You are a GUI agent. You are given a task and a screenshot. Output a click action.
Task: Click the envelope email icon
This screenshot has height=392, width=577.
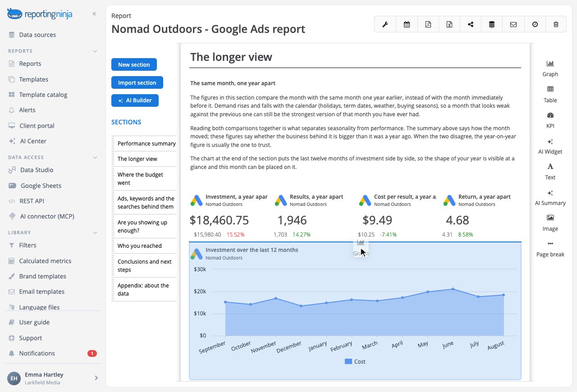tap(513, 24)
